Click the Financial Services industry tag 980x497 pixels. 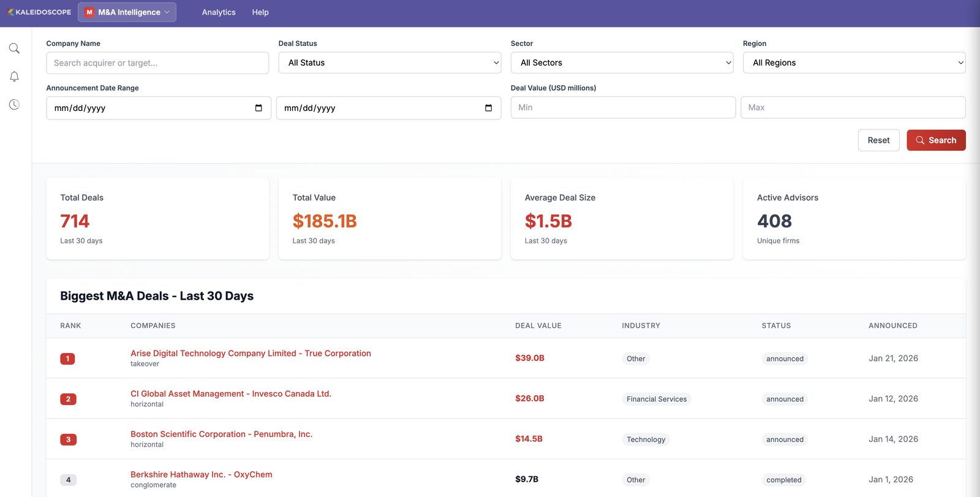tap(657, 399)
